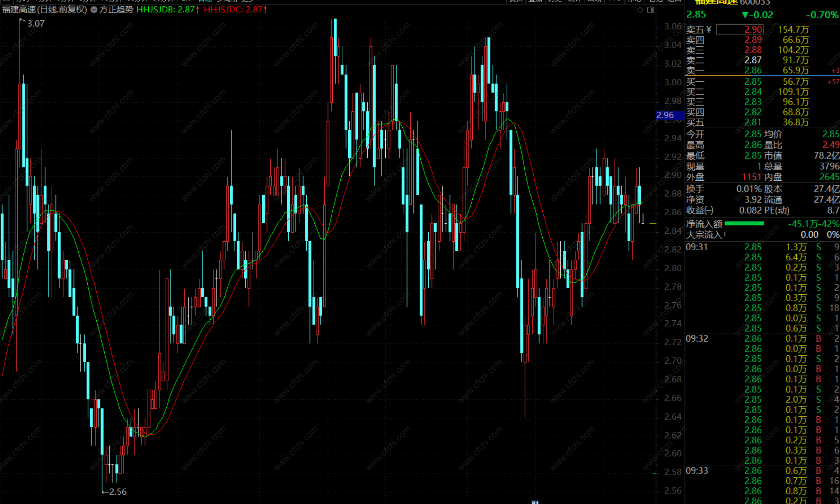Click the green HHJSJDB indicator value
Viewport: 840px width, 504px height.
[x=167, y=9]
